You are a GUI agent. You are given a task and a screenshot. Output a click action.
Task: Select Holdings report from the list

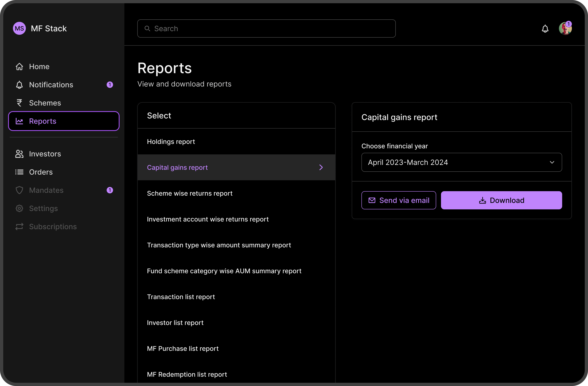236,141
